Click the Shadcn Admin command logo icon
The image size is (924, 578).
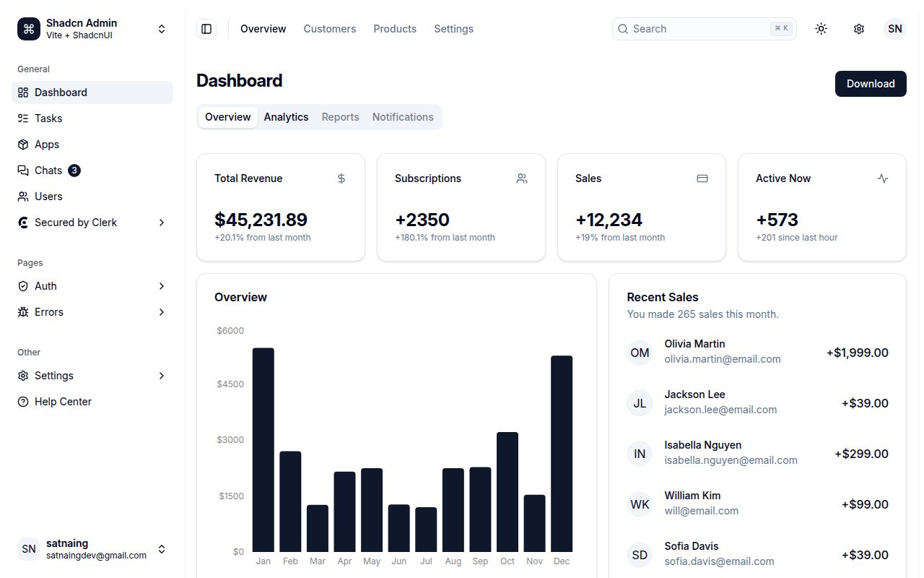pyautogui.click(x=29, y=29)
